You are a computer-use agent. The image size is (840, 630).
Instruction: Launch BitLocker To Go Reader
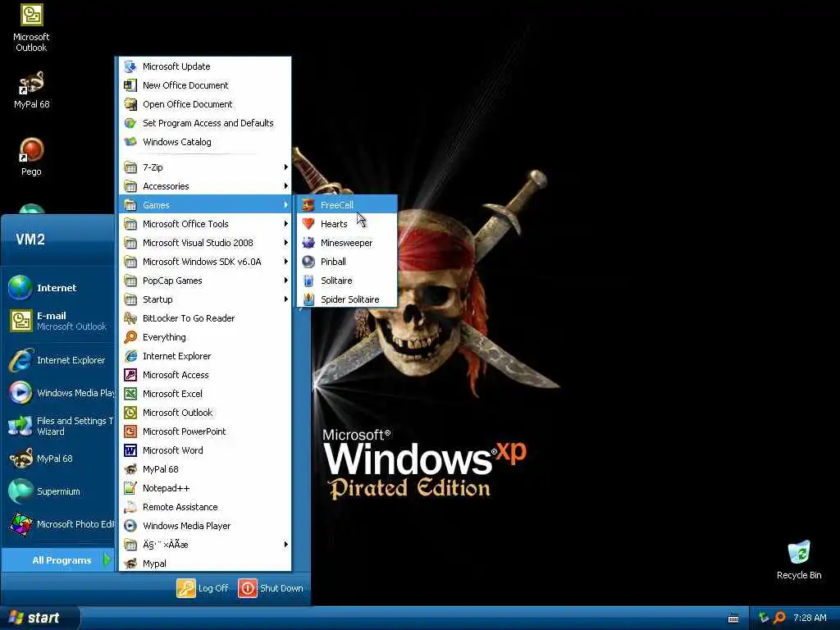tap(205, 318)
